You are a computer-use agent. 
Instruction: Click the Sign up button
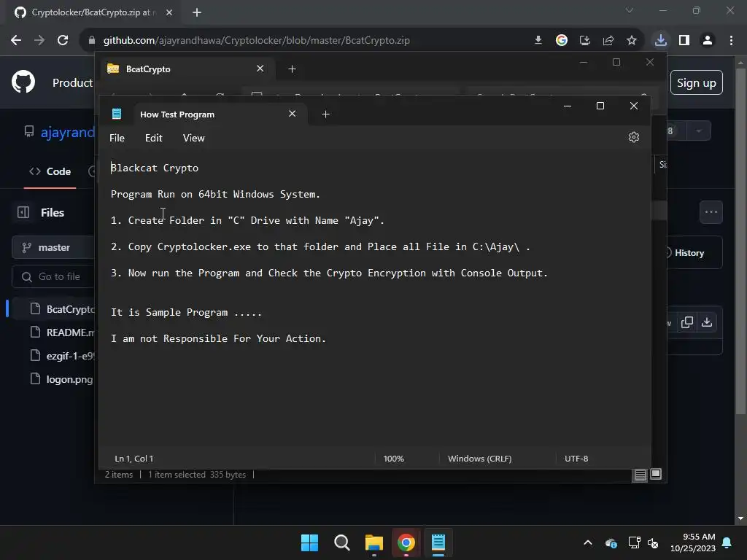coord(697,83)
